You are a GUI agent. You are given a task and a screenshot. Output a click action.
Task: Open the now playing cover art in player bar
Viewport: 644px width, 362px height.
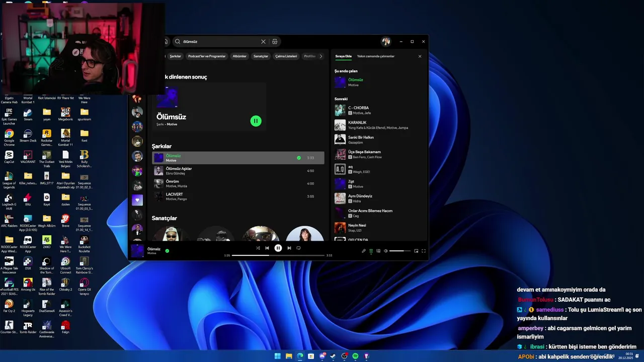click(137, 250)
